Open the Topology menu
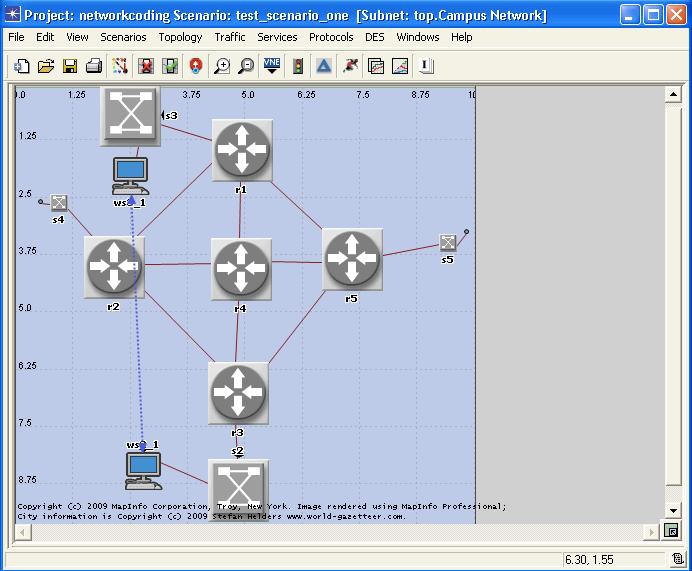 [180, 37]
